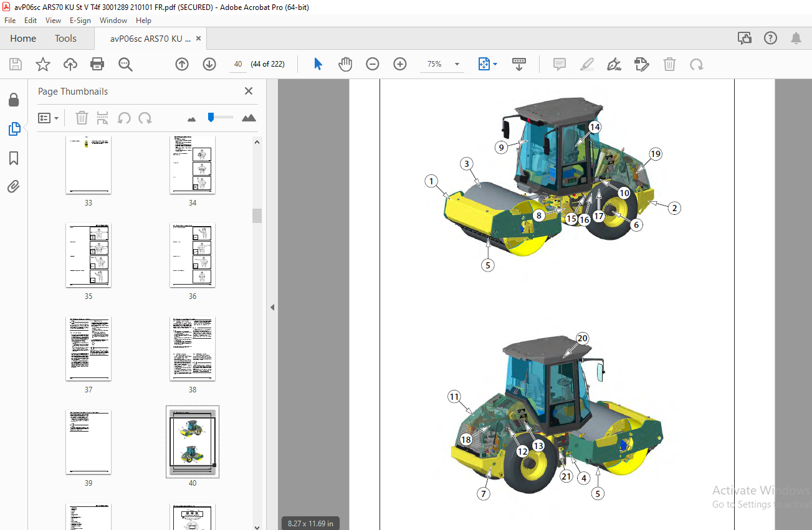Screen dimensions: 812x530
Task: Open the notifications bell
Action: pos(796,38)
